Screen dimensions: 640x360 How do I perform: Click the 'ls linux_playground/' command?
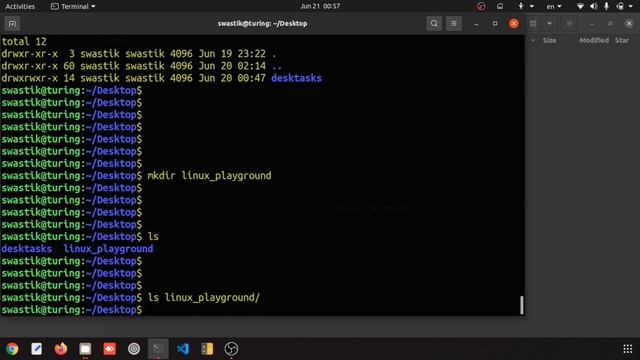(x=204, y=298)
